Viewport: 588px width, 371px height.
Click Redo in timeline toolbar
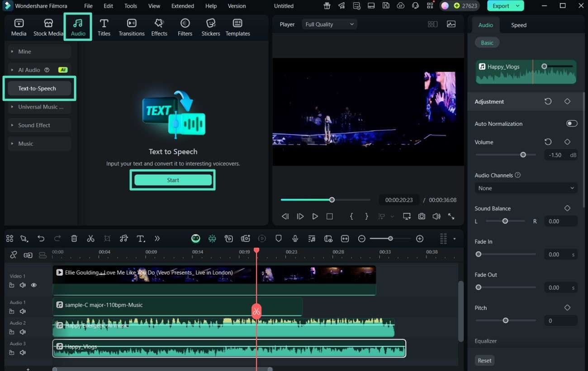click(x=57, y=239)
